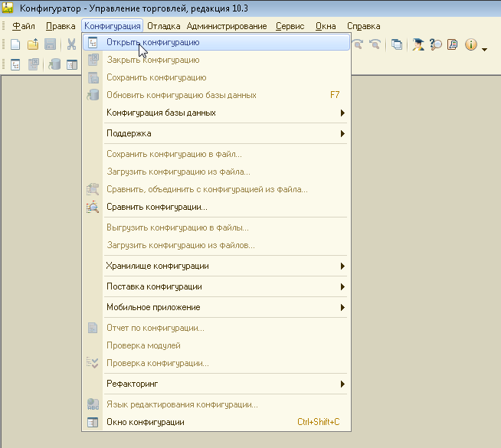The image size is (501, 448).
Task: Choose Выгрузить конфигурацию в файлы entry
Action: point(216,227)
